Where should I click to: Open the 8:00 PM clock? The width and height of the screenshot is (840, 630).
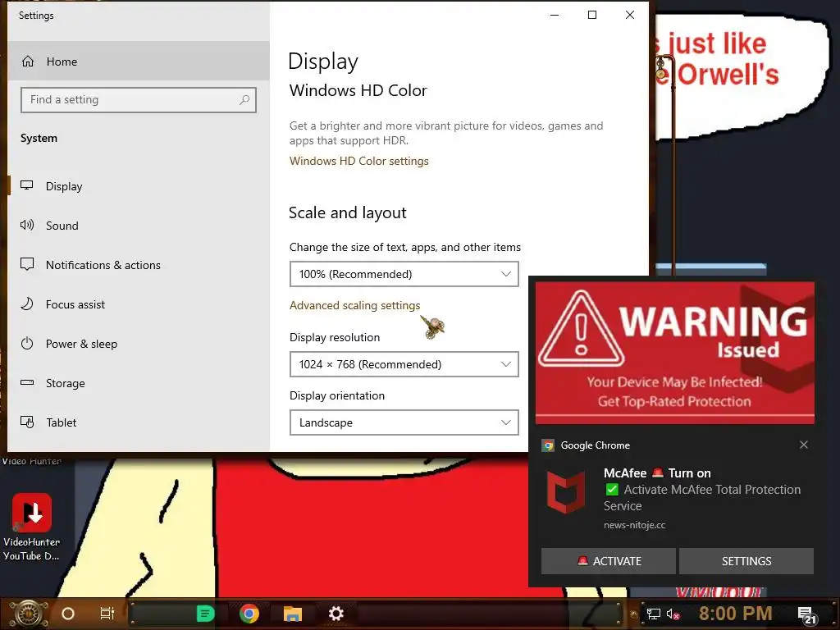(x=735, y=614)
